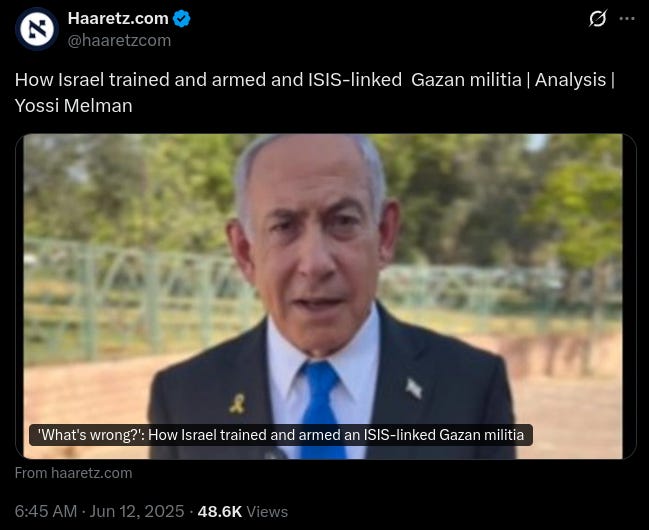Follow the 'From haaretz.com' source link
649x530 pixels.
click(74, 473)
